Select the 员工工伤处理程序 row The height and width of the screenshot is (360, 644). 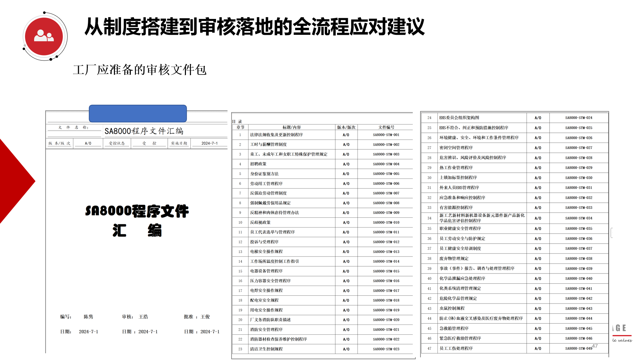[456, 349]
